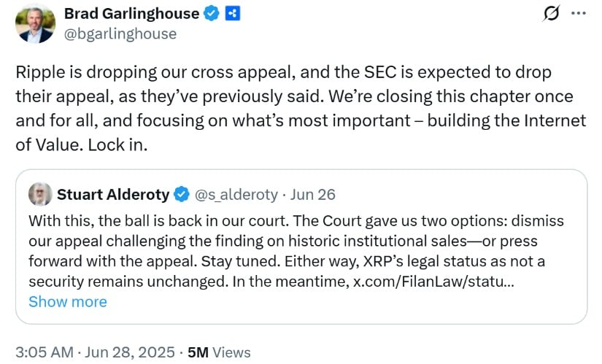Open Brad Garlinghouse's profile picture
This screenshot has height=364, width=602.
[x=35, y=24]
